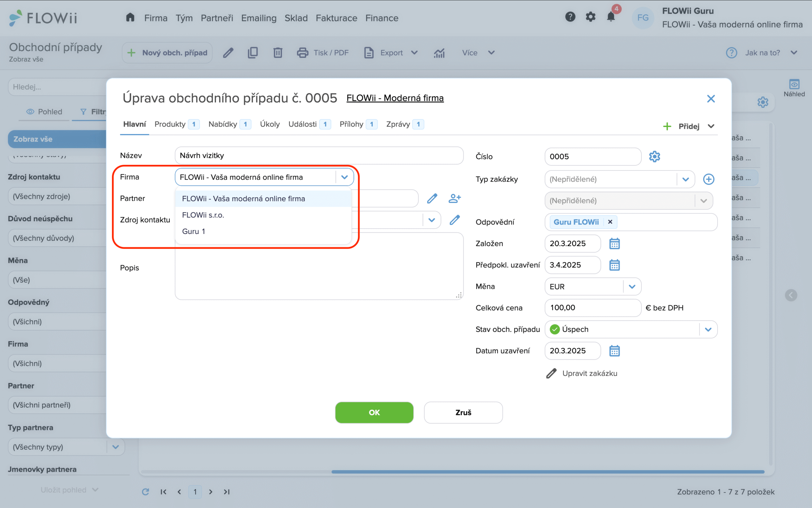812x508 pixels.
Task: Switch to the Produkty tab
Action: [177, 124]
